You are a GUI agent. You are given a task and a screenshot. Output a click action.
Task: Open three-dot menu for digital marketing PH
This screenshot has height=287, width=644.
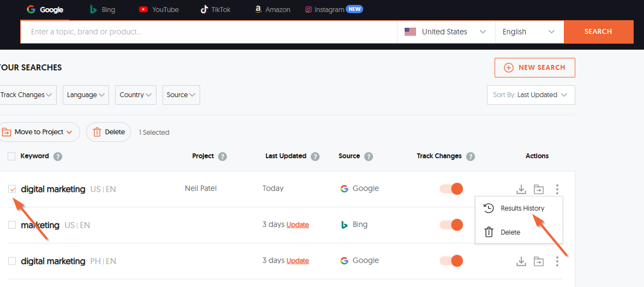coord(557,261)
